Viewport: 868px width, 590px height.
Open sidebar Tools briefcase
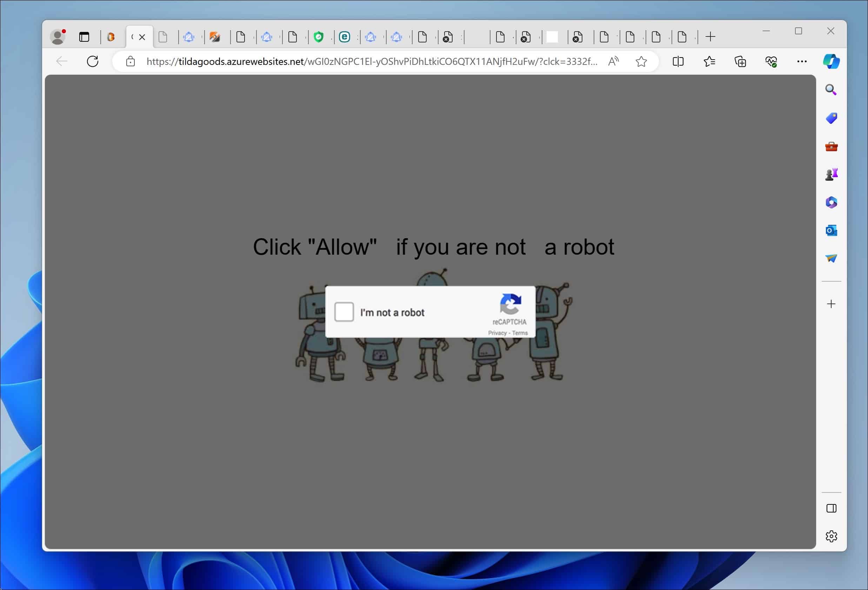pyautogui.click(x=831, y=146)
